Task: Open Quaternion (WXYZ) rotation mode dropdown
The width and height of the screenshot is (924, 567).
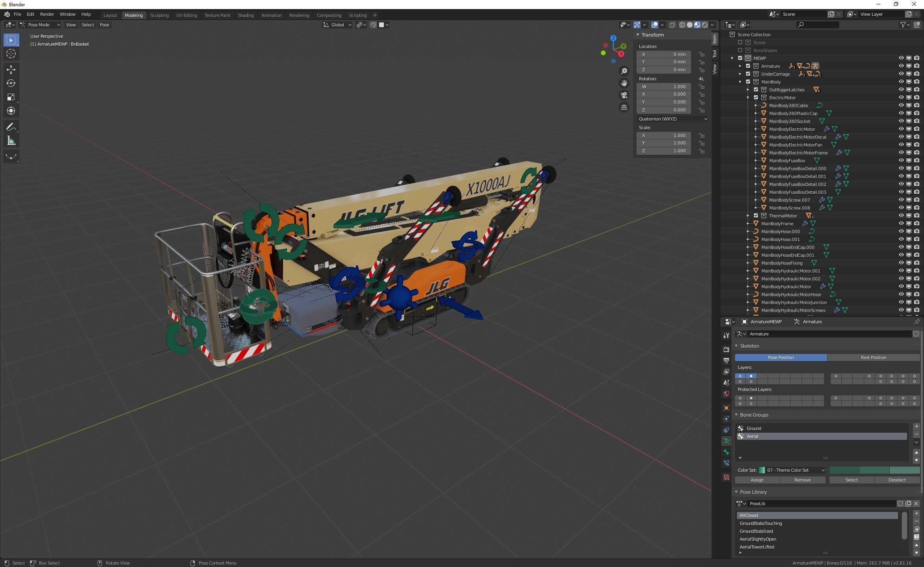Action: point(672,119)
